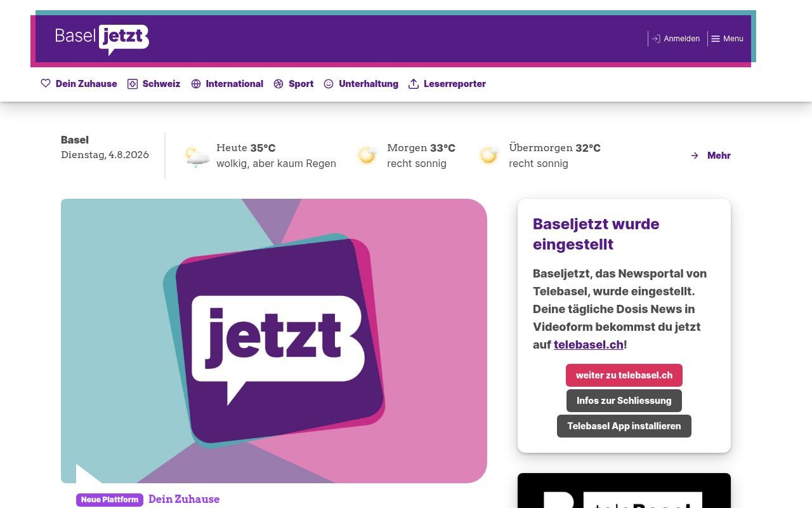Click the Übermorgen 32°C forecast text
Viewport: 812px width, 508px height.
(554, 148)
